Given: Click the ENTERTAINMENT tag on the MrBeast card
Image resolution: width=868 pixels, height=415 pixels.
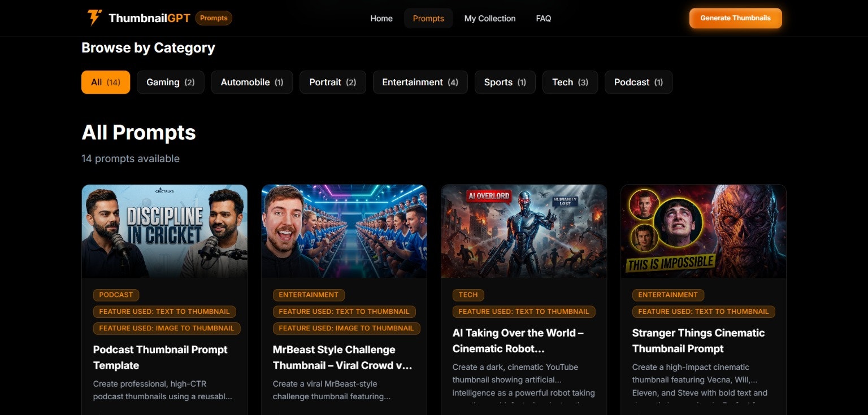Looking at the screenshot, I should [309, 294].
